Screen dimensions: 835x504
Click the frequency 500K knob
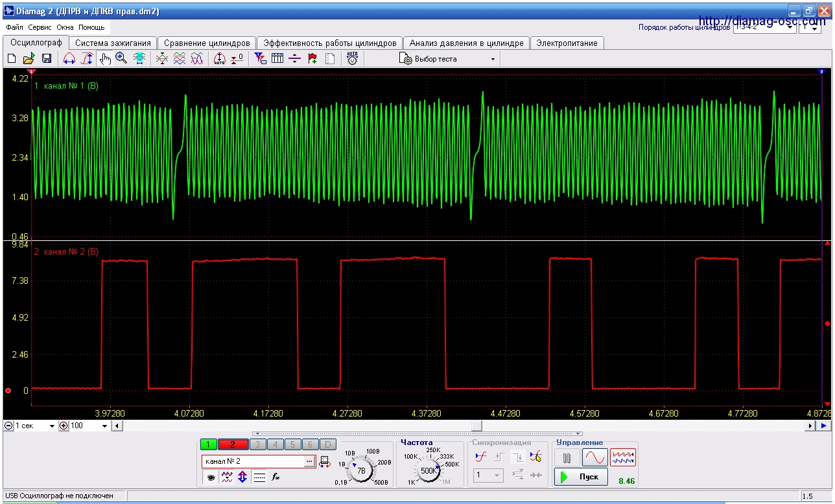[x=429, y=471]
